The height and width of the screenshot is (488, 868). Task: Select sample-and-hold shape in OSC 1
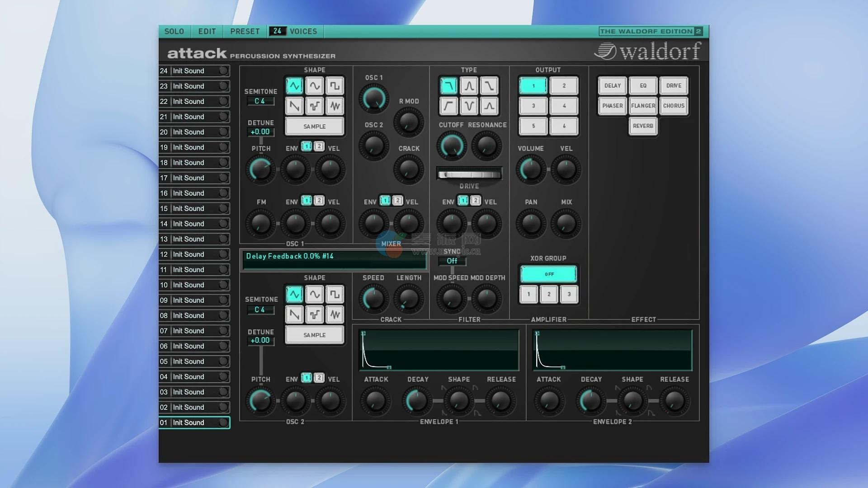[x=314, y=106]
